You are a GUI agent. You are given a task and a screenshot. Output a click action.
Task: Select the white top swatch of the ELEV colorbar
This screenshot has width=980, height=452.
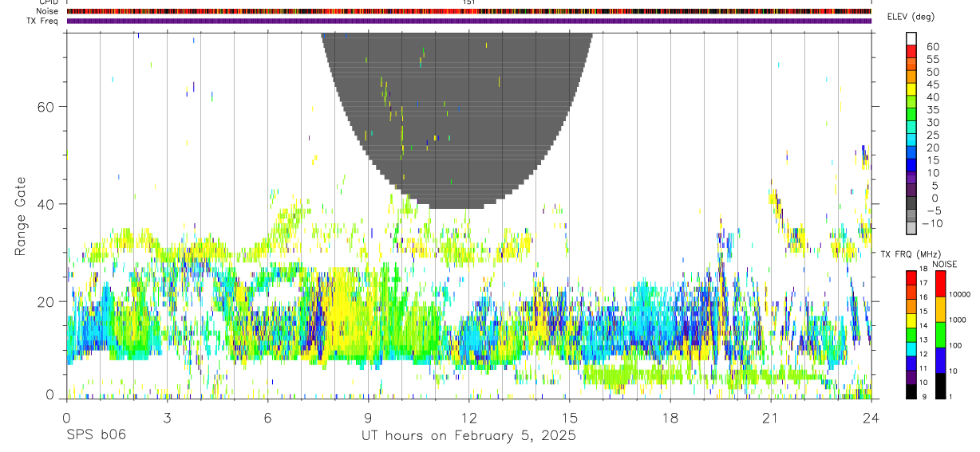coord(911,38)
